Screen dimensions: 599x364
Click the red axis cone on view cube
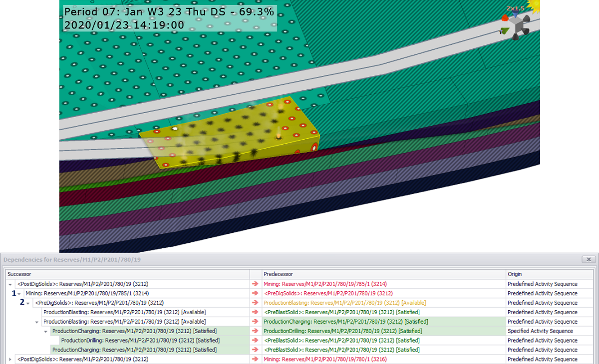505,18
